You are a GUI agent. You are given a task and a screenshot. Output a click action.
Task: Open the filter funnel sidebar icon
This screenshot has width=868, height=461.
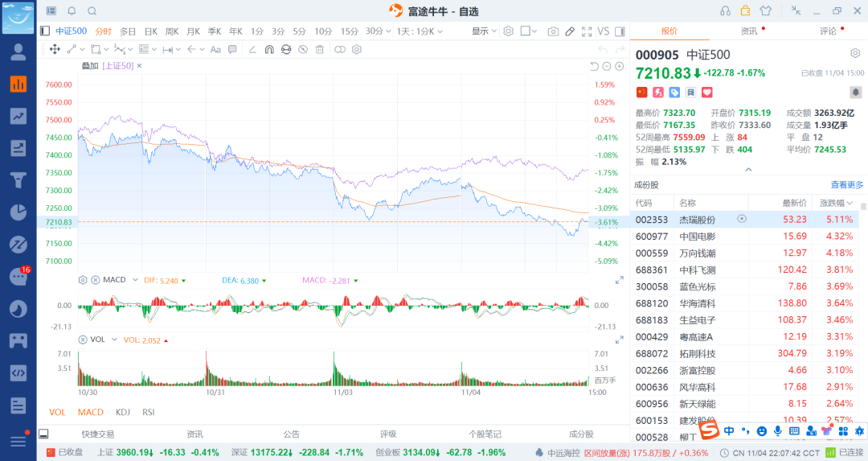coord(18,180)
